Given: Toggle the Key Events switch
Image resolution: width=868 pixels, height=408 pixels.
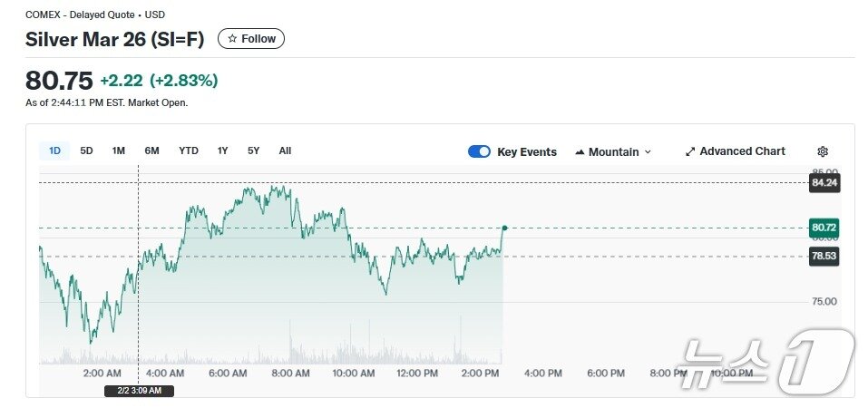Looking at the screenshot, I should point(479,151).
